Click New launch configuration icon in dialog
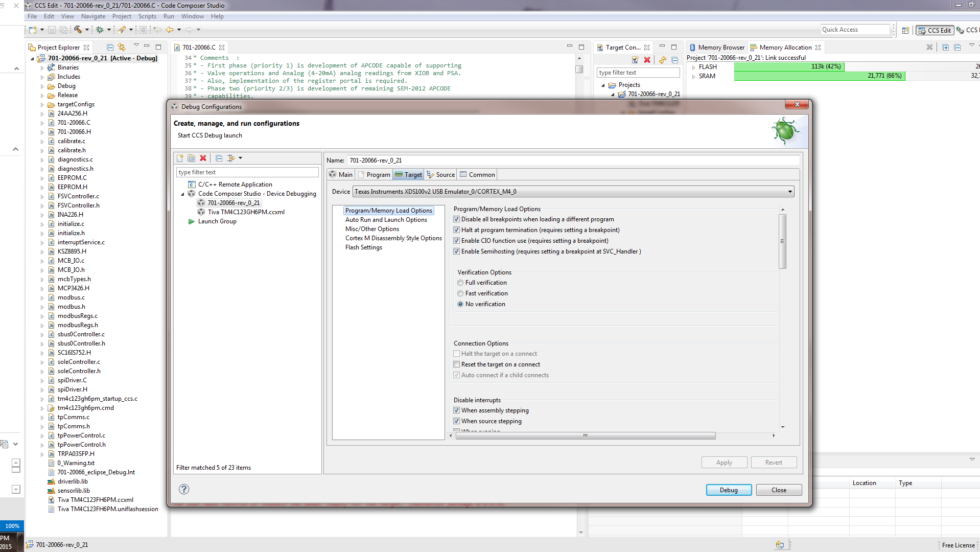980x552 pixels. [x=180, y=158]
